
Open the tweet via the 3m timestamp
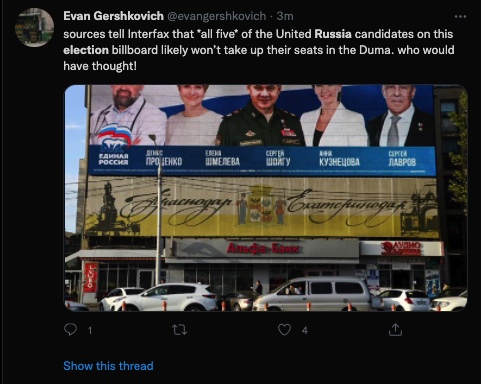tap(285, 16)
